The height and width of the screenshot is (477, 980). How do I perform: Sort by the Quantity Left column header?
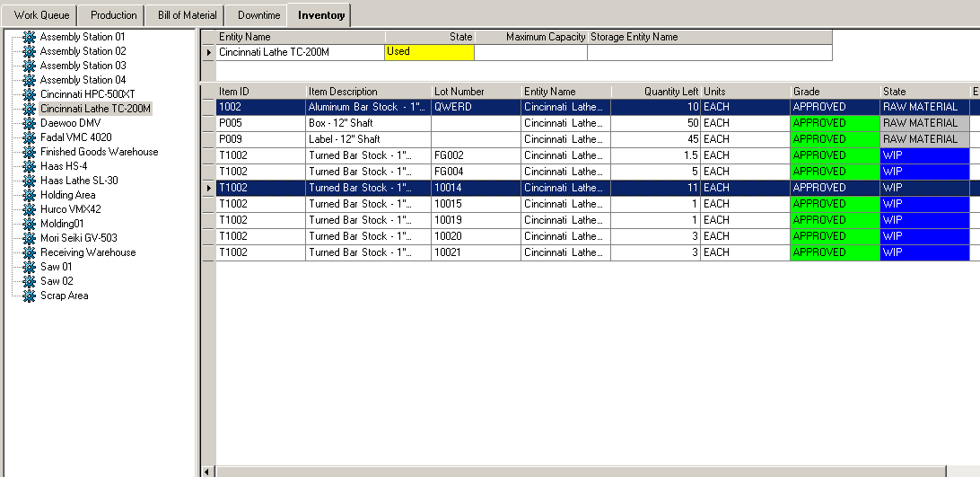[x=656, y=92]
